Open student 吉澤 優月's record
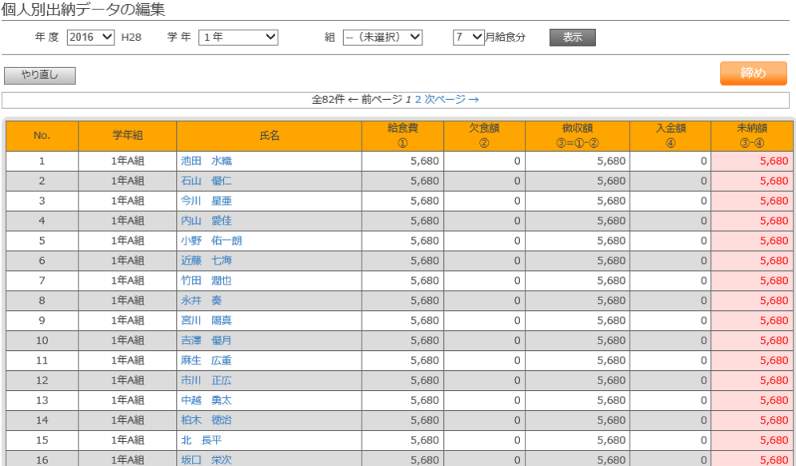The width and height of the screenshot is (796, 466). tap(206, 340)
